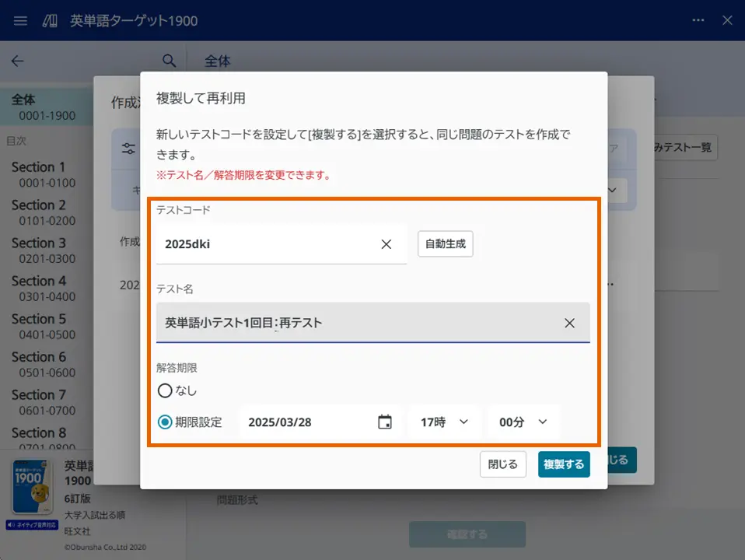745x560 pixels.
Task: Open the hamburger navigation menu
Action: click(19, 20)
